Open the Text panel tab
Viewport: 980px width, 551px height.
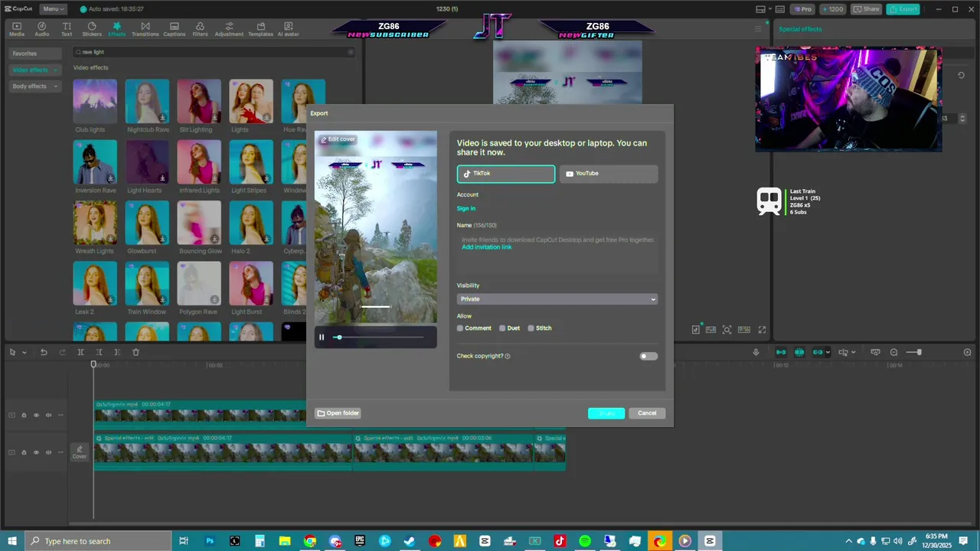[x=67, y=29]
